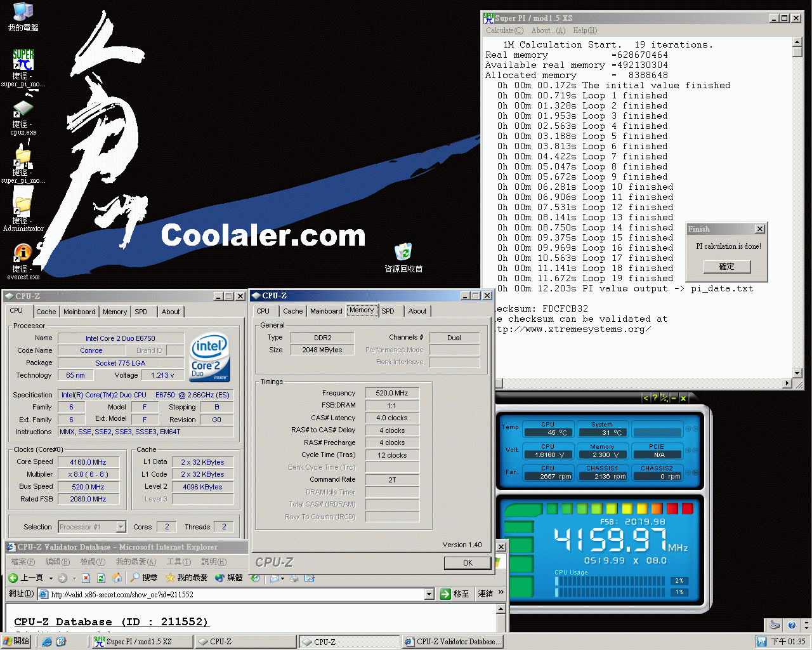Switch to CPU-Z Validator Database taskbar button
Screen dimensions: 812x650
pyautogui.click(x=454, y=642)
